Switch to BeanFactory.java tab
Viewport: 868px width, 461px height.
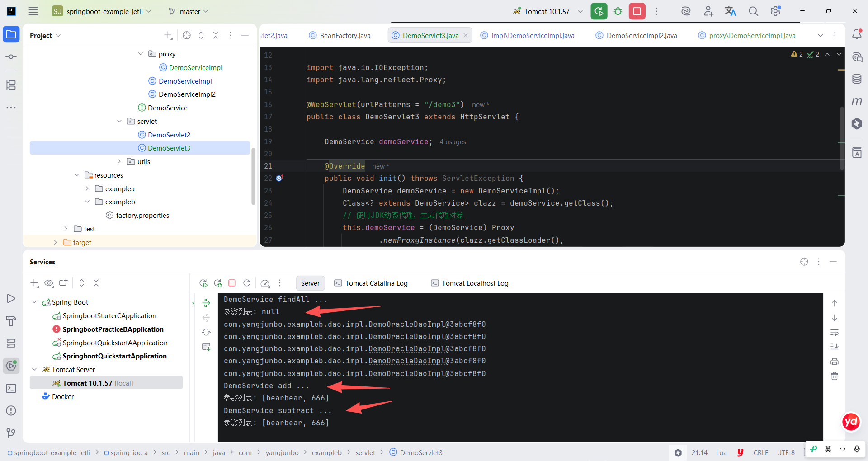340,35
